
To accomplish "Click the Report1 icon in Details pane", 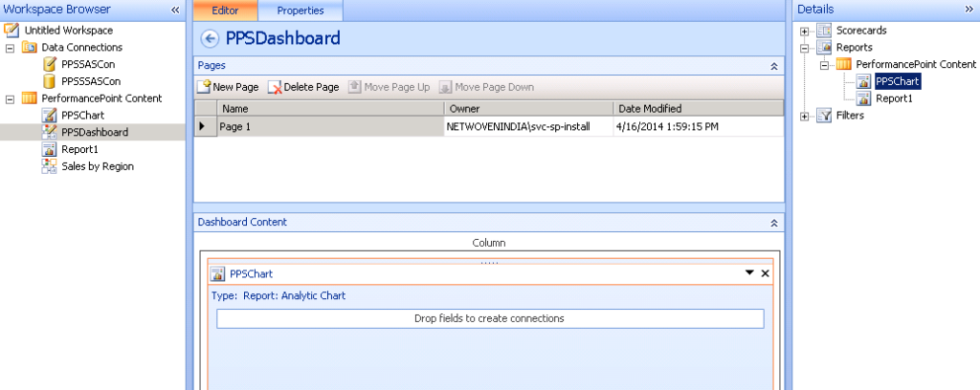I will point(864,97).
